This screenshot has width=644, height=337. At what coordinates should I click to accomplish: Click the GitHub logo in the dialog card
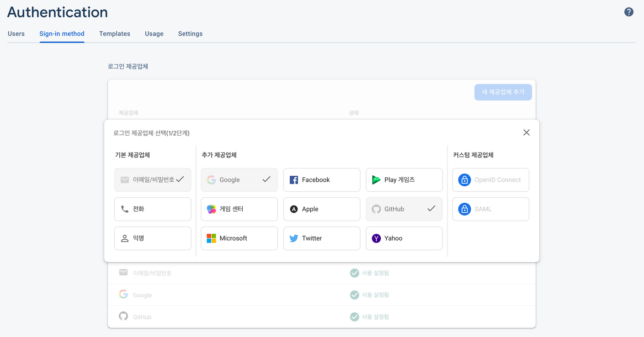376,209
